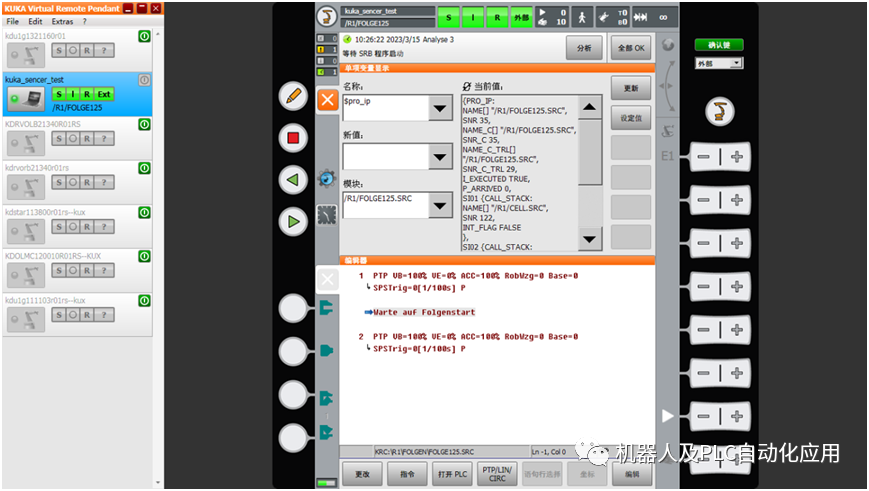Screen dimensions: 869x491
Task: Click the 外部 operating mode indicator
Action: tap(522, 18)
